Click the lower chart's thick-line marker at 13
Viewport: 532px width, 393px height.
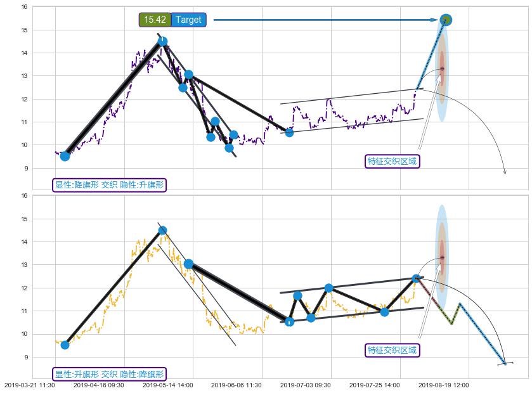click(188, 264)
